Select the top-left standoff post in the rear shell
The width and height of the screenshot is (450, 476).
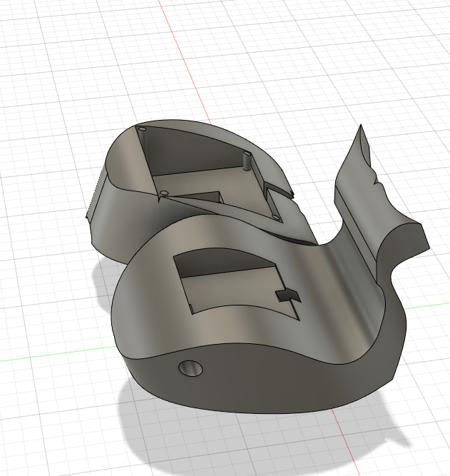point(141,130)
